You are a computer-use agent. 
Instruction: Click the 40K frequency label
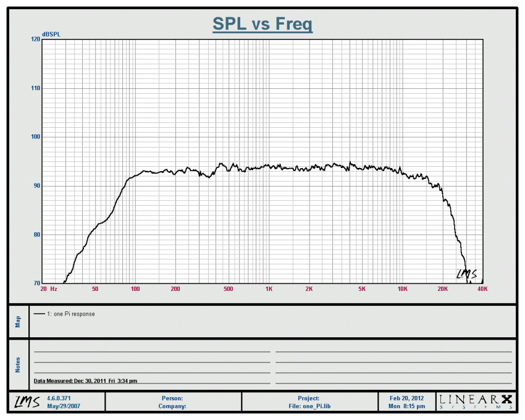click(481, 289)
